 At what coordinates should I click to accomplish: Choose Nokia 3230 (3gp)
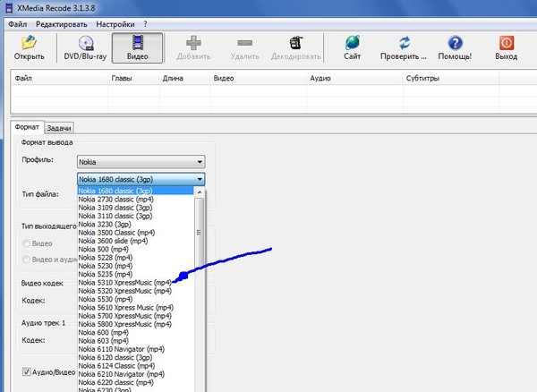tap(136, 225)
